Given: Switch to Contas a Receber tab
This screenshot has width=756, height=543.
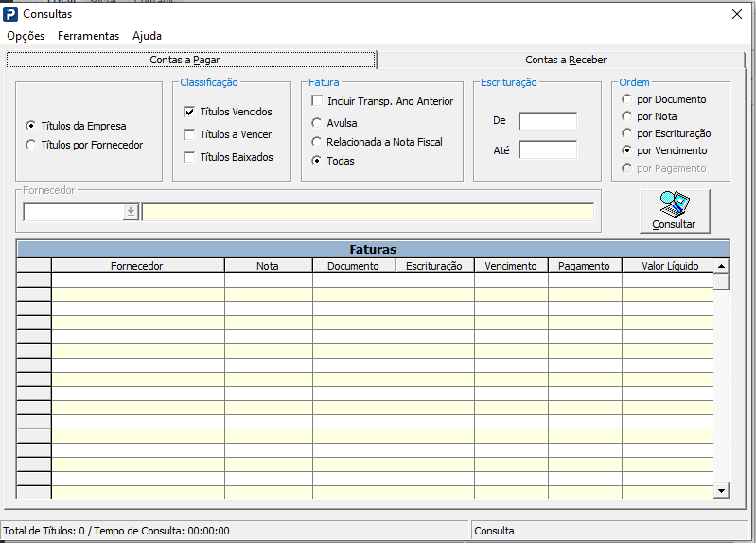Looking at the screenshot, I should pos(566,60).
